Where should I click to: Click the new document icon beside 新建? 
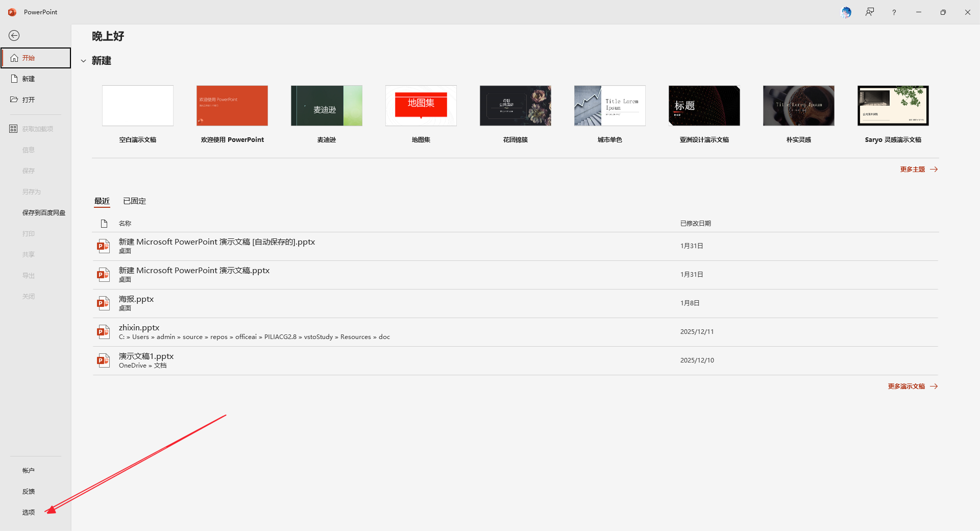(14, 79)
